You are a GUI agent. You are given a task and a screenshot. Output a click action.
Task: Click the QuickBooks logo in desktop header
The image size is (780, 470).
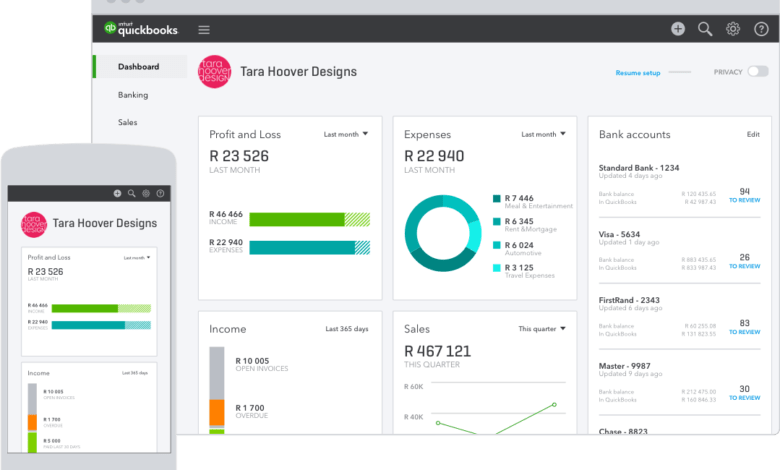[x=141, y=29]
